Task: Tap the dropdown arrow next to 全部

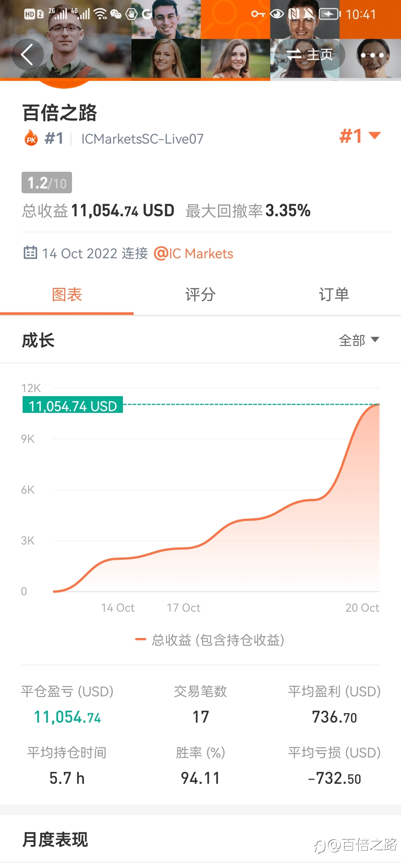Action: coord(375,339)
